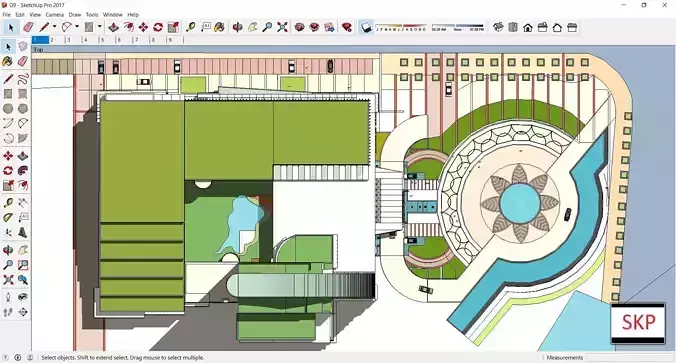Screen dimensions: 676x363
Task: Choose the Tape Measure tool in top toolbar
Action: (191, 27)
